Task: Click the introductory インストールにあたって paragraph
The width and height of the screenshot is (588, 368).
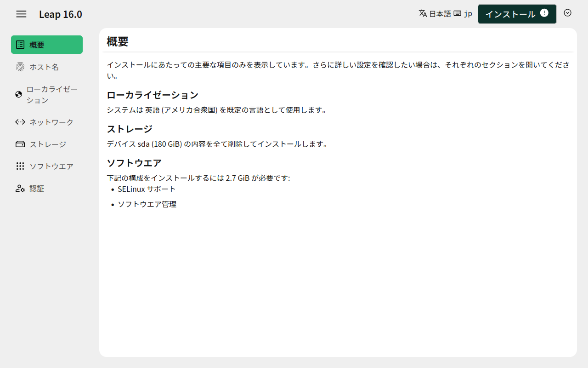Action: (x=339, y=70)
